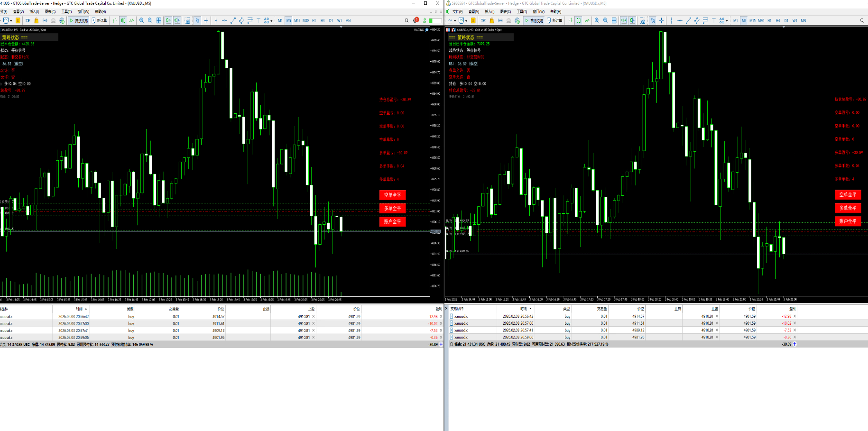The image size is (868, 431).
Task: Take a chart screenshot in left window
Action: click(x=187, y=20)
